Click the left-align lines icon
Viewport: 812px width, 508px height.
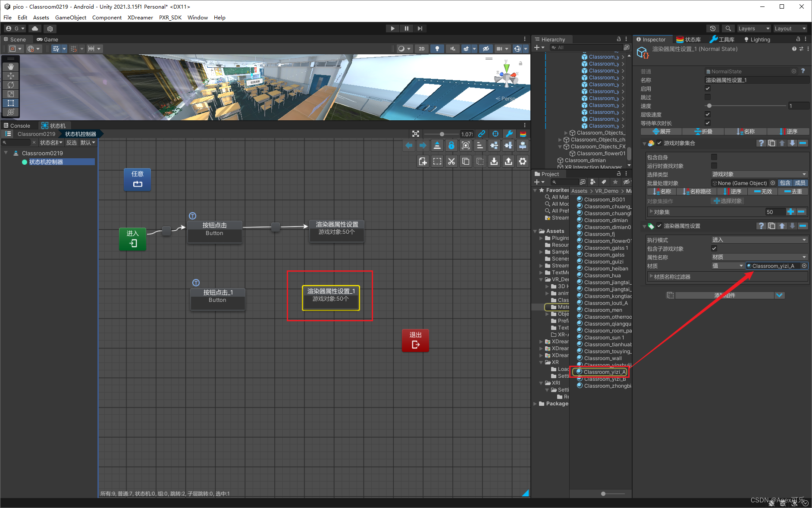click(x=480, y=146)
